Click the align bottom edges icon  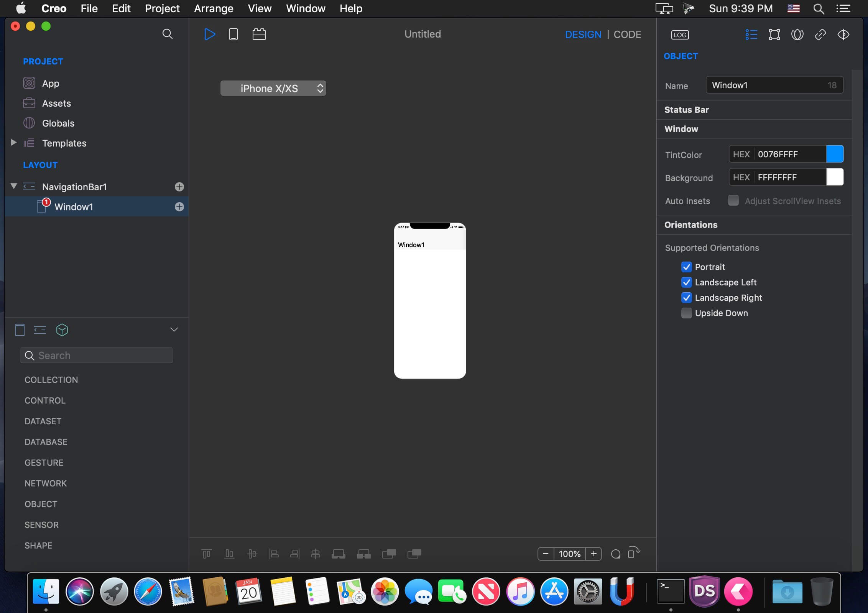[x=229, y=554]
